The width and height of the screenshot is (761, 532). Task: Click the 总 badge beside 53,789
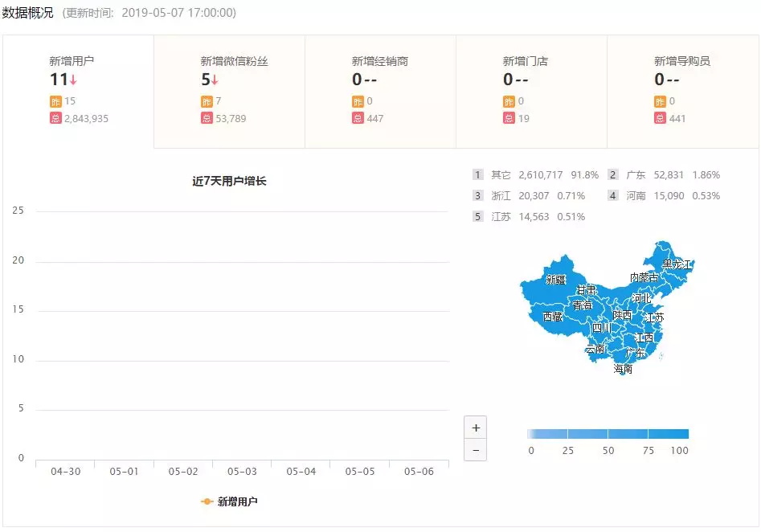207,118
